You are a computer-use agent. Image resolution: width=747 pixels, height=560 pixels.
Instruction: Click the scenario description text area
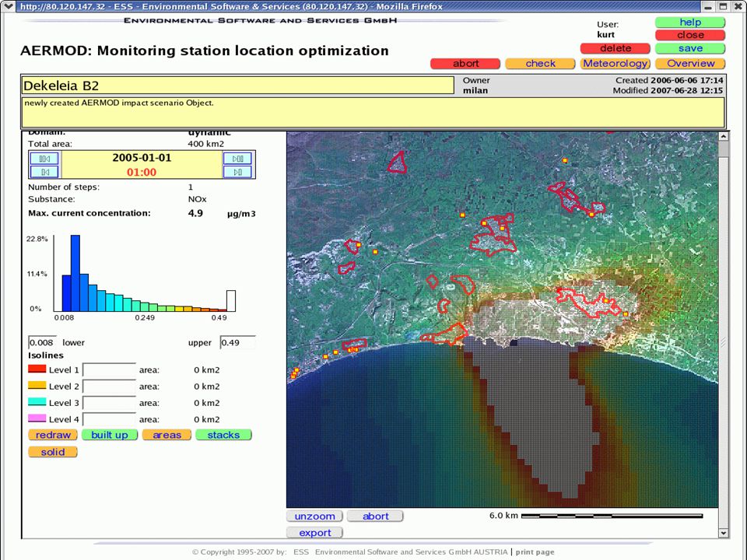coord(373,112)
